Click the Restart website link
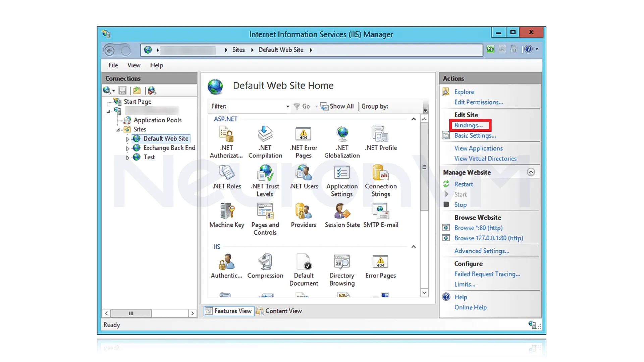 463,184
